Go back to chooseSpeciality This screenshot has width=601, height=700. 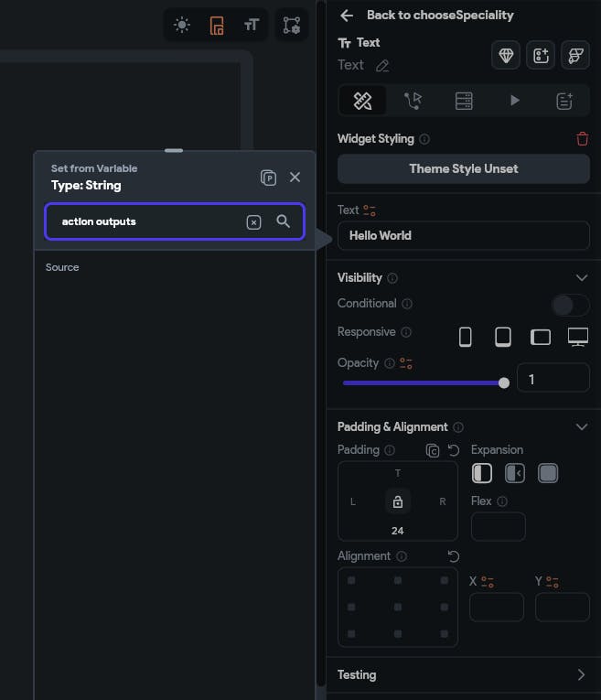pos(346,16)
